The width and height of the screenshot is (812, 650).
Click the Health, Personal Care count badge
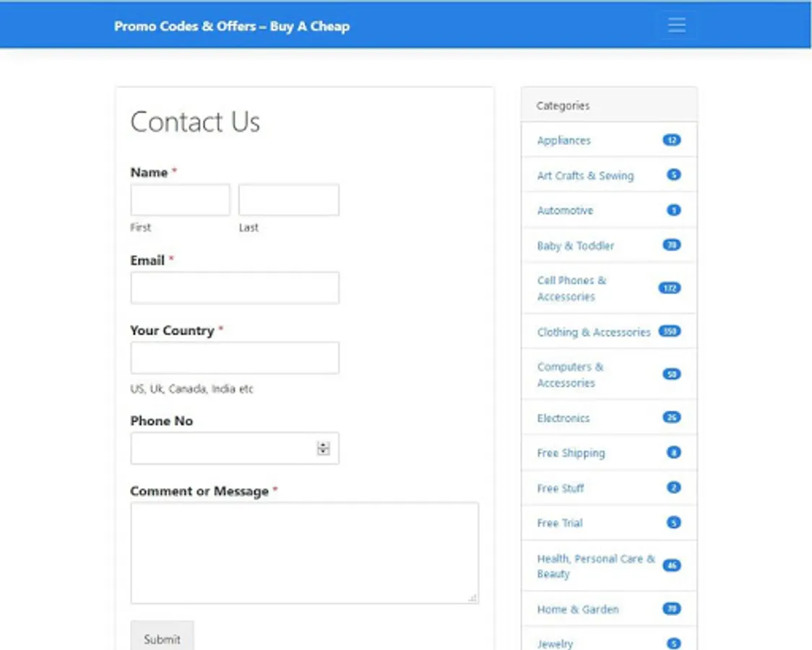(x=672, y=565)
